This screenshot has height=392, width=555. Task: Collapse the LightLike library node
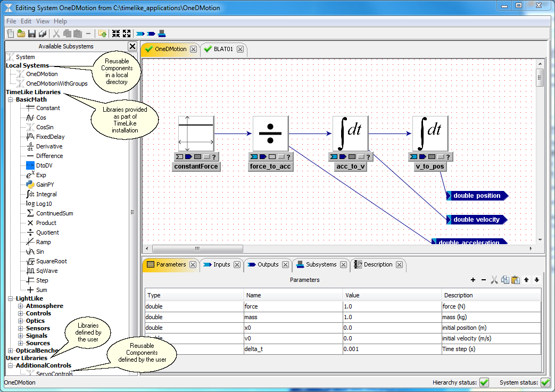[11, 298]
